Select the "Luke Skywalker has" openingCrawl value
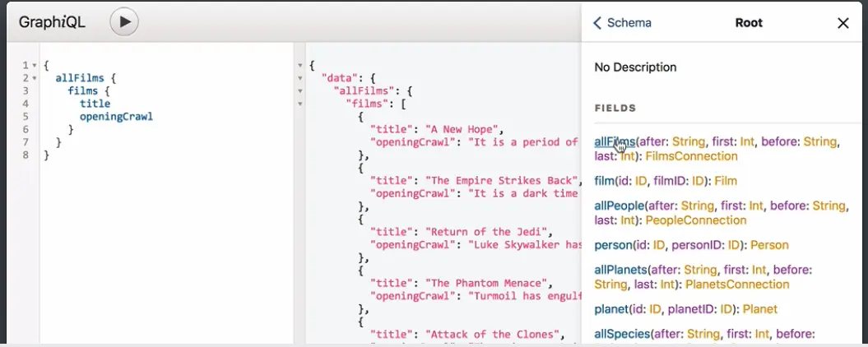The image size is (868, 347). pos(525,244)
